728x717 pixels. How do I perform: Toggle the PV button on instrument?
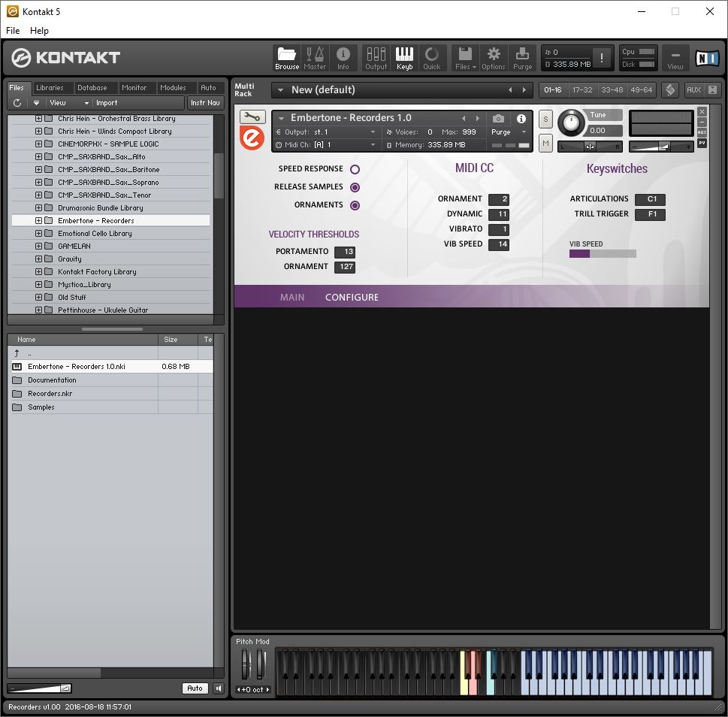point(702,143)
